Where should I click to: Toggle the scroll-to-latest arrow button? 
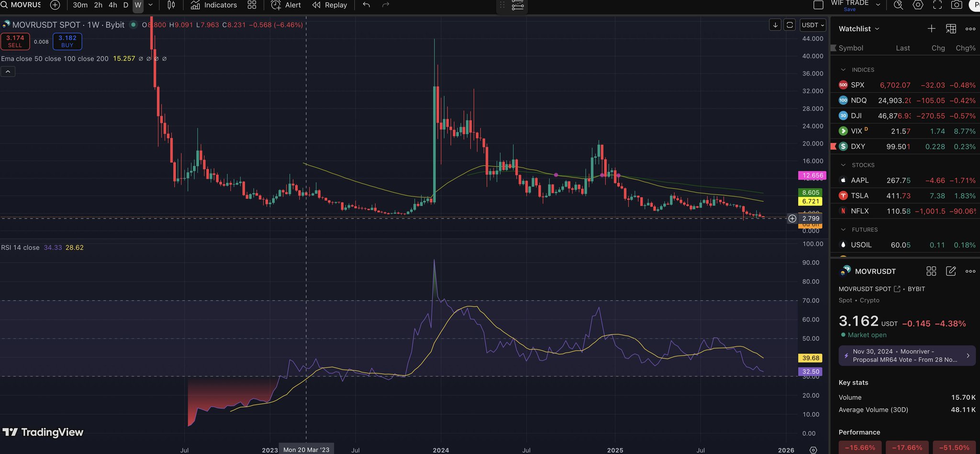pos(775,25)
